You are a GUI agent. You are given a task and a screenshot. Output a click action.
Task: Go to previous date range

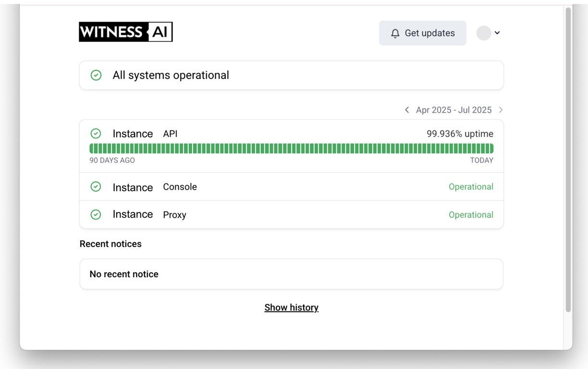[x=407, y=110]
